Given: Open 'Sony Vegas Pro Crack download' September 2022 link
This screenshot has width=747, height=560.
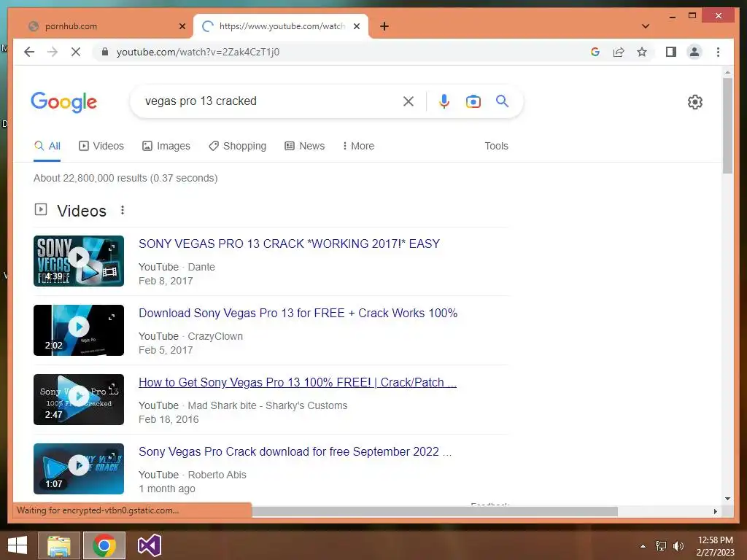Looking at the screenshot, I should [295, 452].
